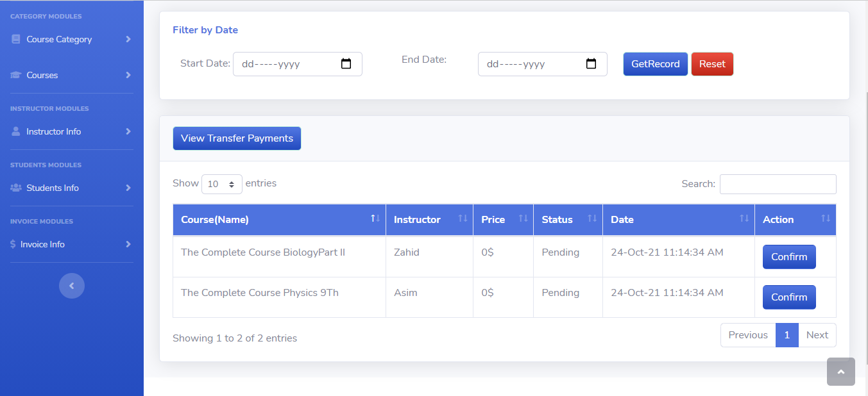
Task: Expand the Invoice Info chevron
Action: (128, 244)
